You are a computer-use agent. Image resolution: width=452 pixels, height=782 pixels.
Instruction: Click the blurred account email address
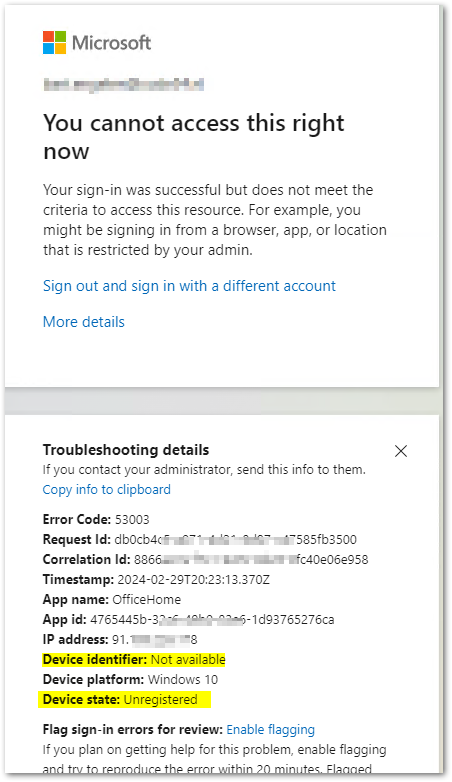tap(123, 85)
